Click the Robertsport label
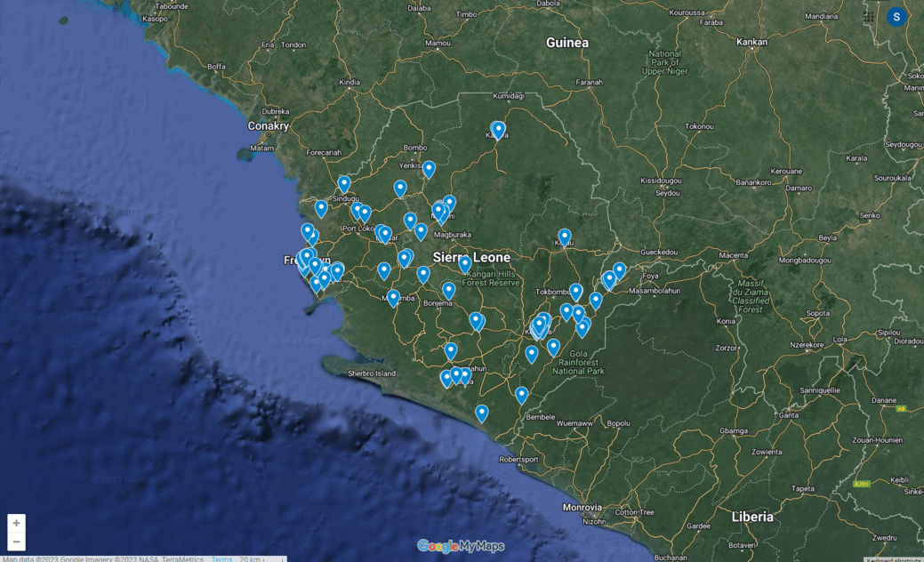Screen dimensions: 924x562 click(518, 460)
